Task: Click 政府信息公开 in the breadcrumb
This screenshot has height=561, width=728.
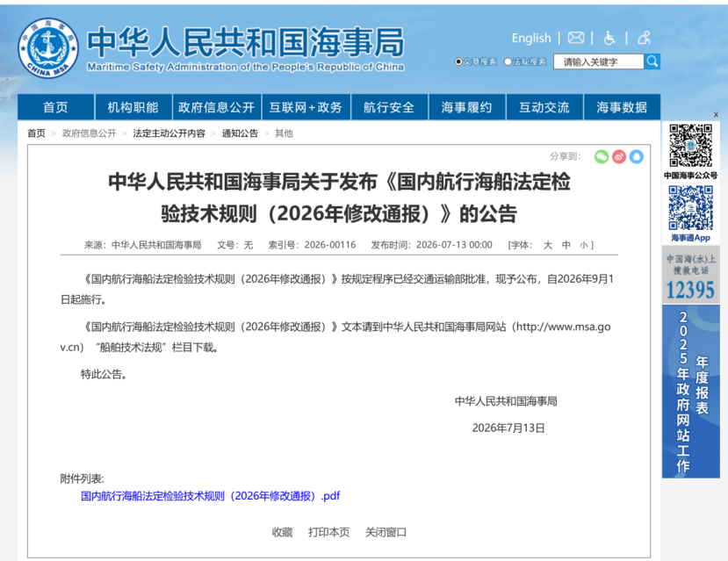Action: coord(90,133)
